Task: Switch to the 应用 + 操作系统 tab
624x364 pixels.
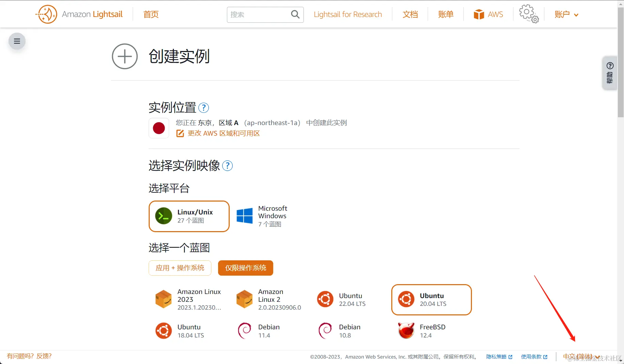Action: pos(180,268)
